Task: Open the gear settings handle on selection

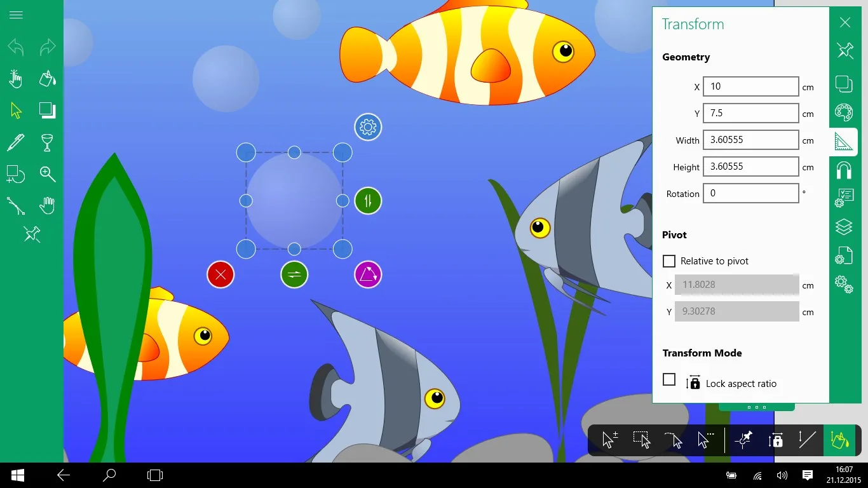Action: 368,127
